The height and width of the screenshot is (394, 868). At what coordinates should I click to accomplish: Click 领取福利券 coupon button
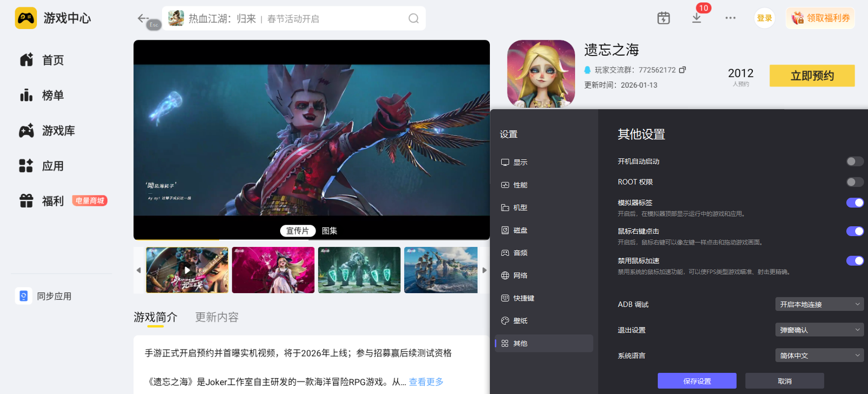coord(820,18)
